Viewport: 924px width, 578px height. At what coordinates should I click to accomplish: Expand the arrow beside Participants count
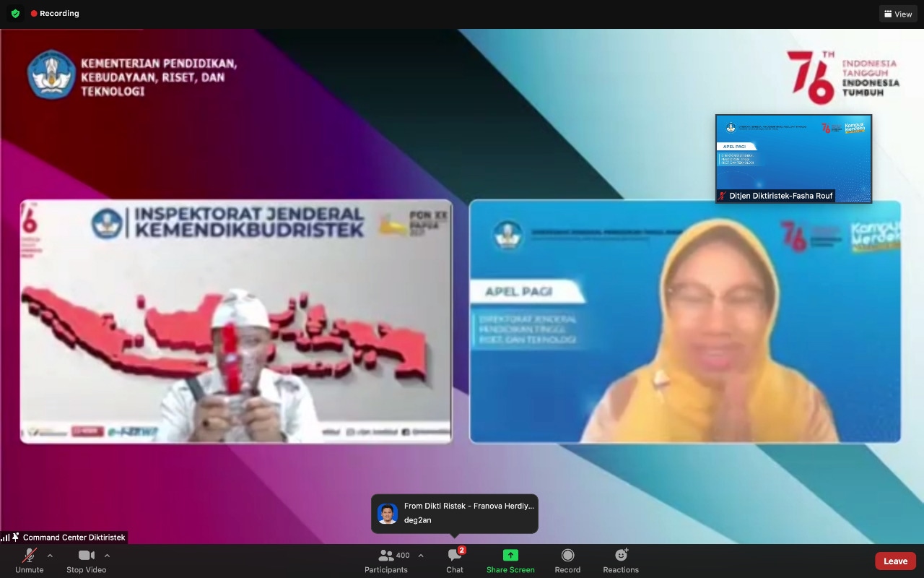(x=421, y=556)
